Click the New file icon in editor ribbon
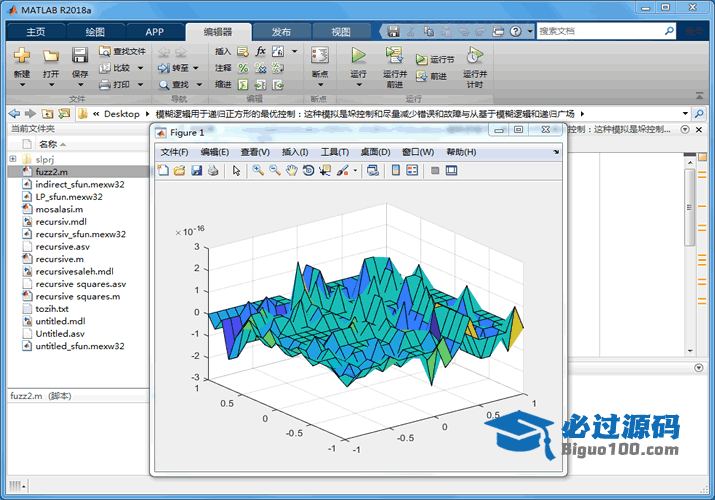The width and height of the screenshot is (715, 500). coord(21,55)
